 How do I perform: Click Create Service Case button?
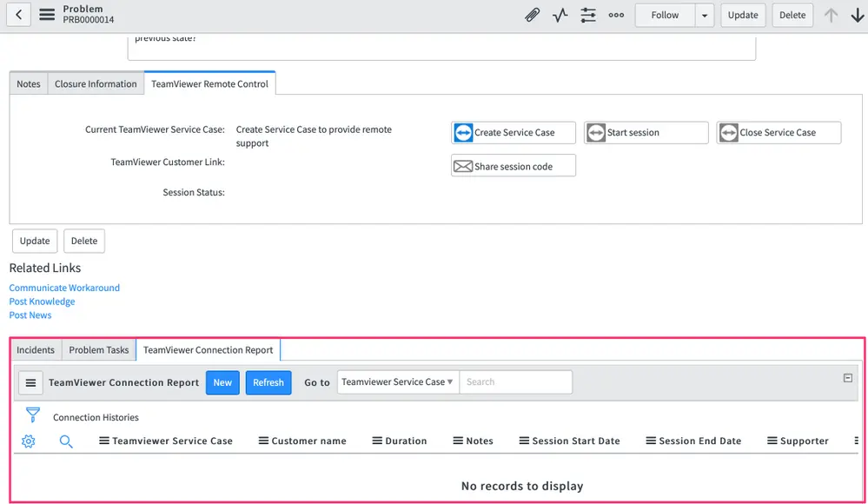pyautogui.click(x=514, y=132)
